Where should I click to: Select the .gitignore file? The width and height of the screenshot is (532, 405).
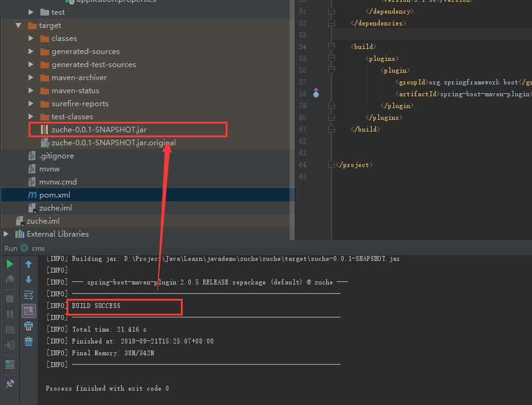click(x=57, y=156)
